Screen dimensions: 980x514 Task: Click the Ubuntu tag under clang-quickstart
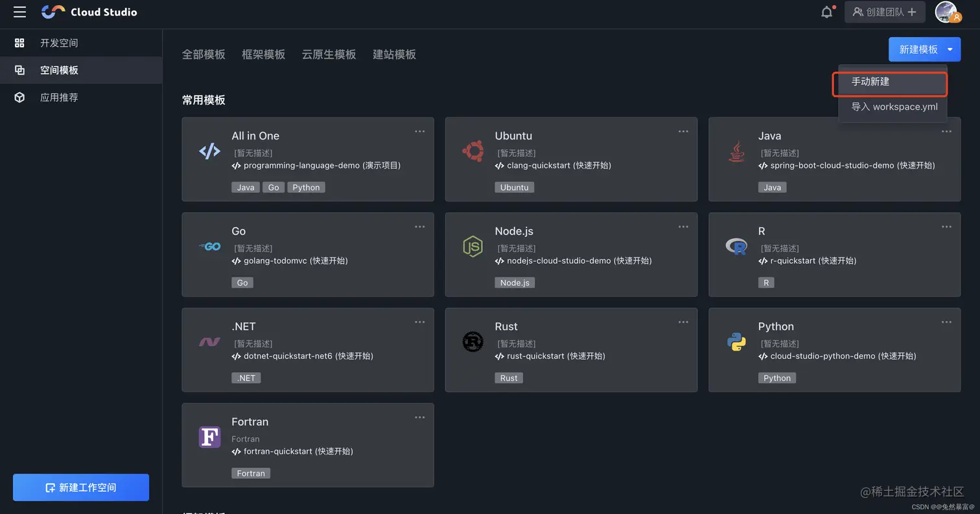pos(514,187)
